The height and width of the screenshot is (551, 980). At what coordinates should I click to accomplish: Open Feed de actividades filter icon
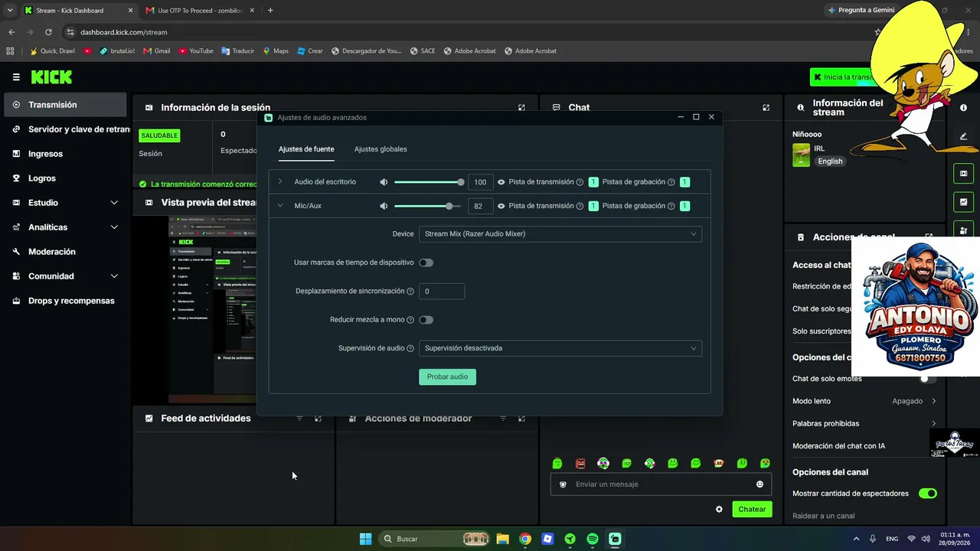point(299,419)
